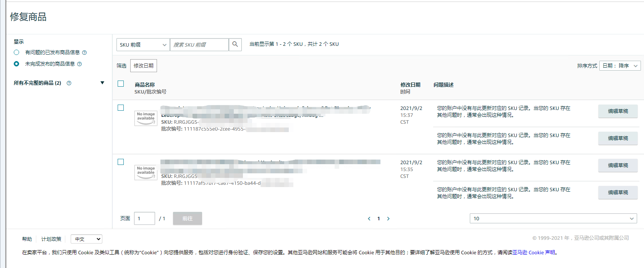Click help icon next to 所有不完整的商品

point(69,83)
